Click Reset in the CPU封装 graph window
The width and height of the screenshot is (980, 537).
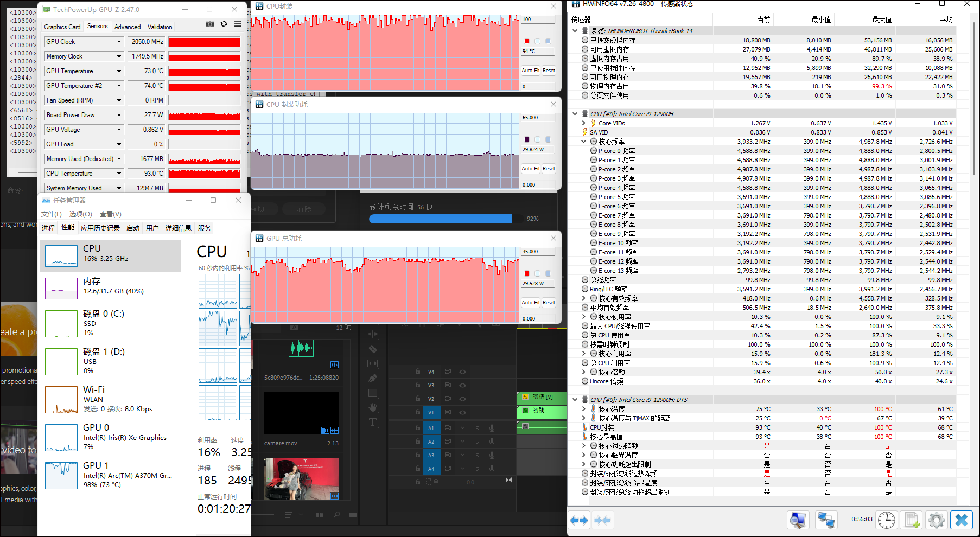click(549, 71)
